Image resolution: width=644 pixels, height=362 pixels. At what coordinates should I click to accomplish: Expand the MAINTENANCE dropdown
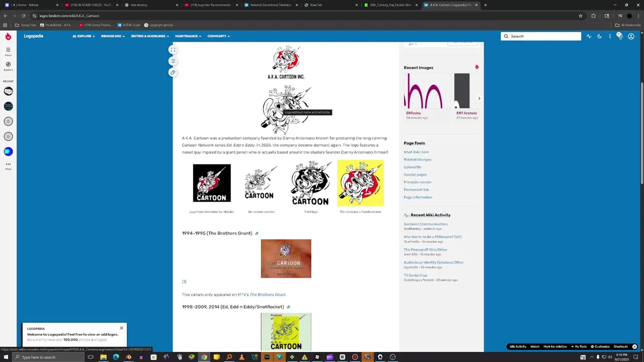point(188,36)
